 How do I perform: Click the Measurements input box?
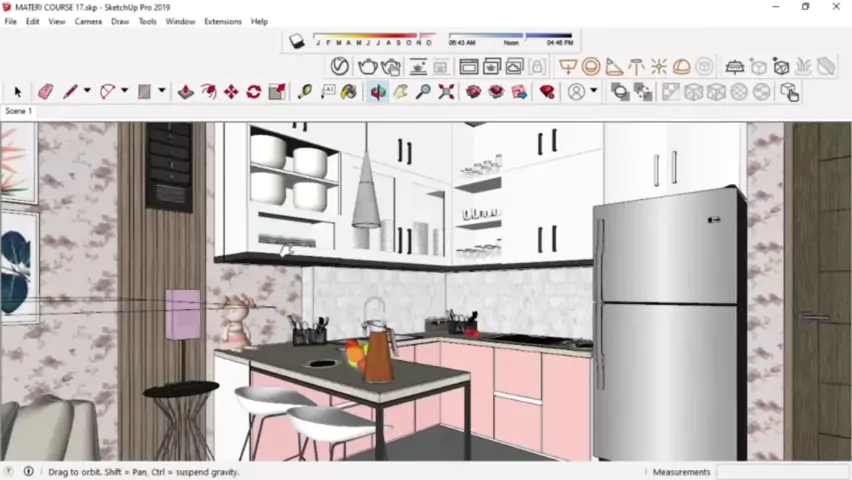tap(780, 472)
